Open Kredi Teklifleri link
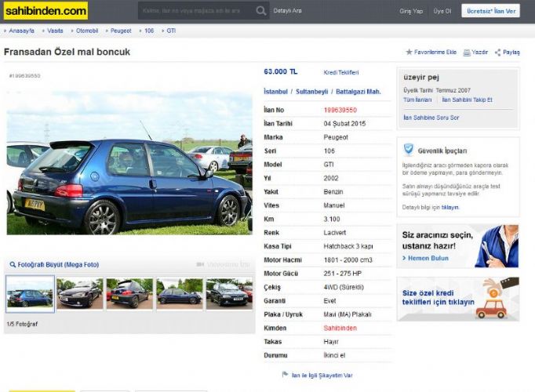Viewport: 535px width, 392px height. coord(341,72)
